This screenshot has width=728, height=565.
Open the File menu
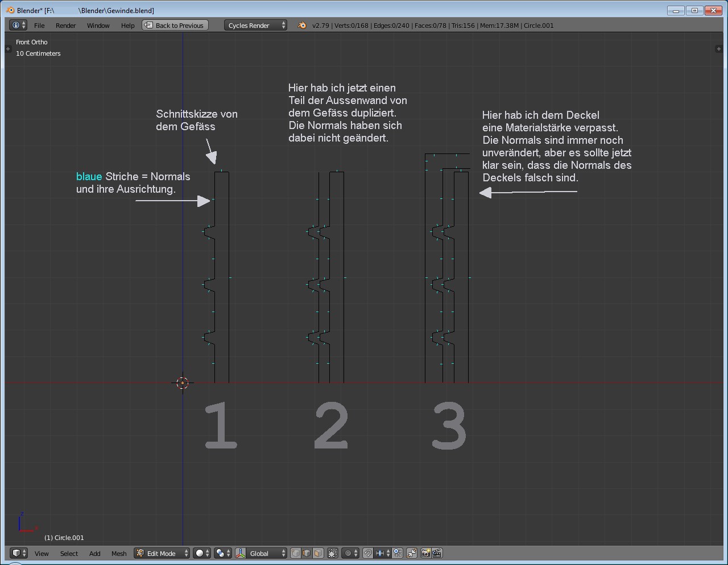pyautogui.click(x=39, y=25)
